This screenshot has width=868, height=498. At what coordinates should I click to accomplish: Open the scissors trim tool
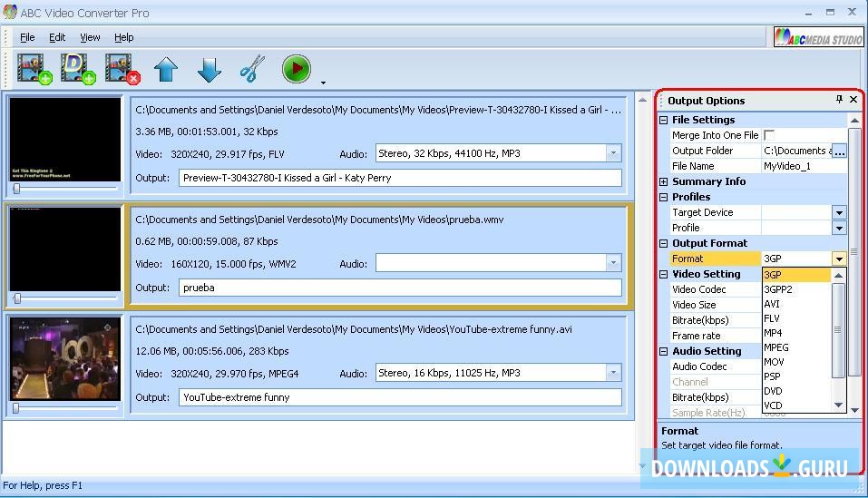tap(252, 69)
